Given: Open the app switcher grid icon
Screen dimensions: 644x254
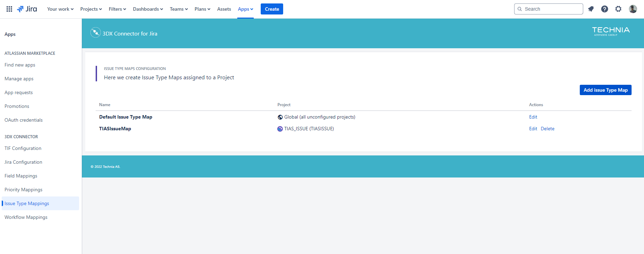Looking at the screenshot, I should click(x=9, y=9).
